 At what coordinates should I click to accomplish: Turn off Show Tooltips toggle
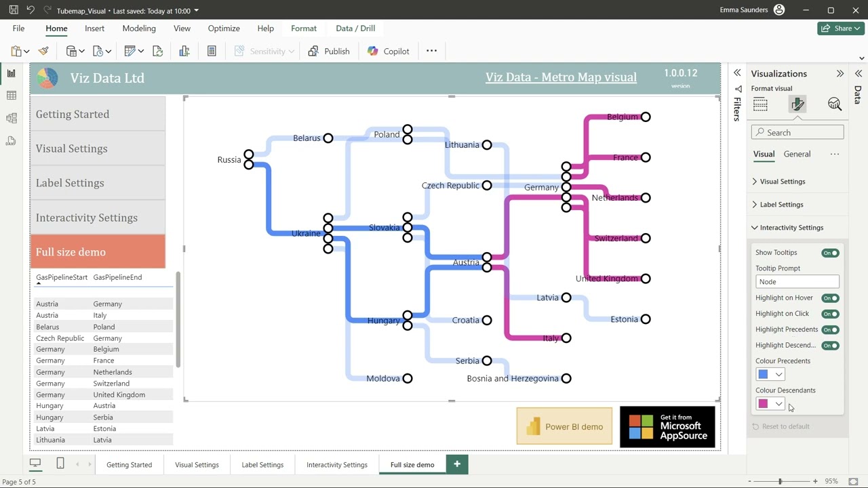(x=830, y=253)
